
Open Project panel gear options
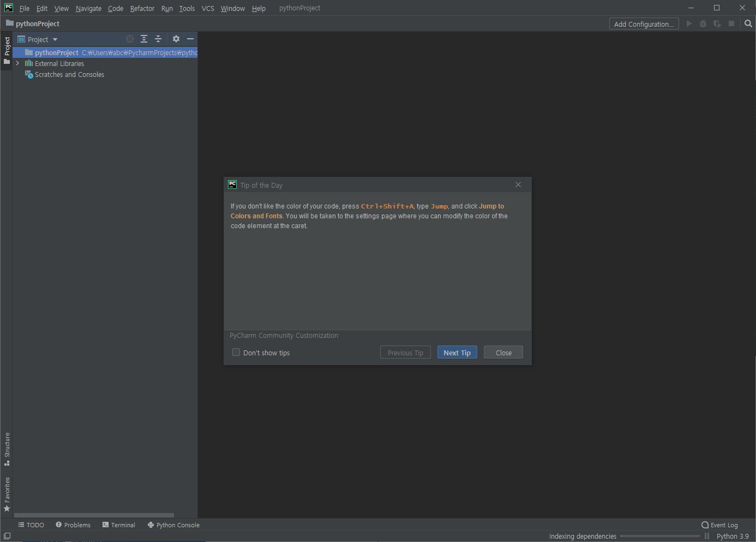click(176, 39)
